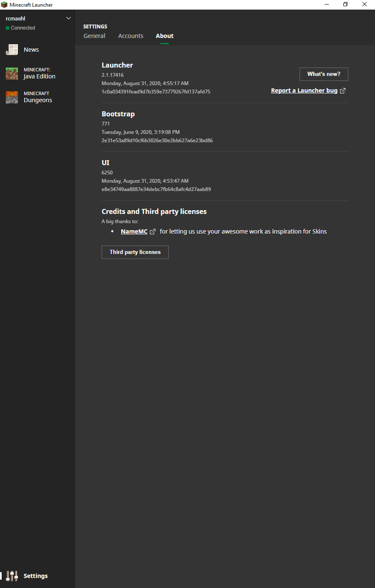Open the Third party licenses button
The image size is (375, 588).
pyautogui.click(x=135, y=252)
